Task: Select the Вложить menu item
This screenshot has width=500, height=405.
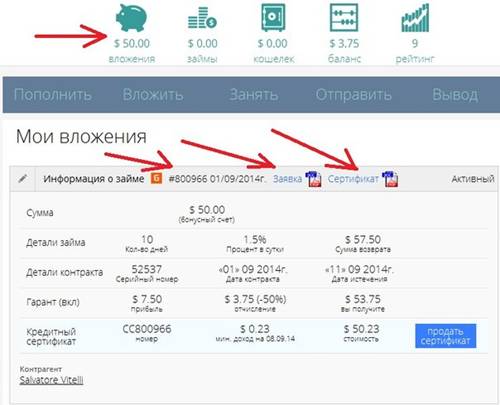Action: [153, 95]
